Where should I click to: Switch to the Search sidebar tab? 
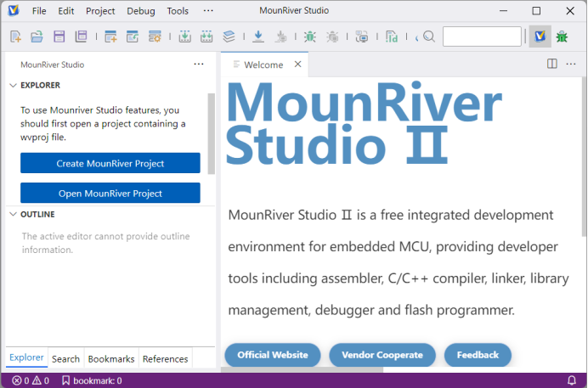65,359
